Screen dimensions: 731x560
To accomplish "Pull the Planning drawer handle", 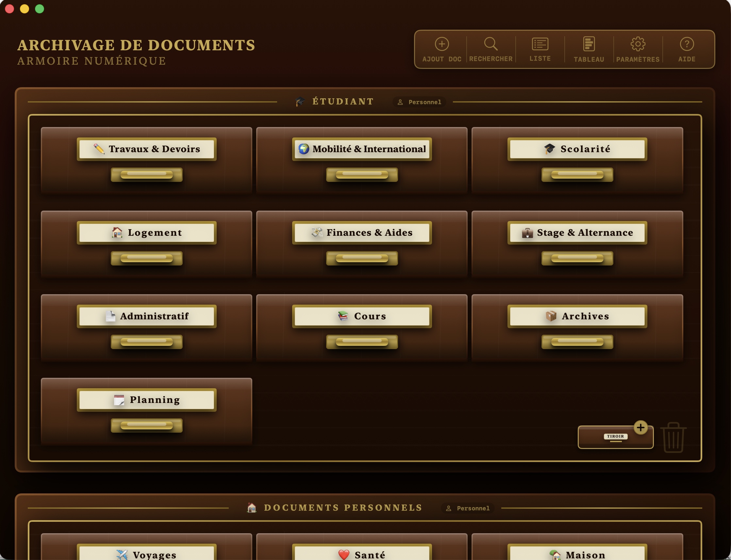I will coord(146,426).
